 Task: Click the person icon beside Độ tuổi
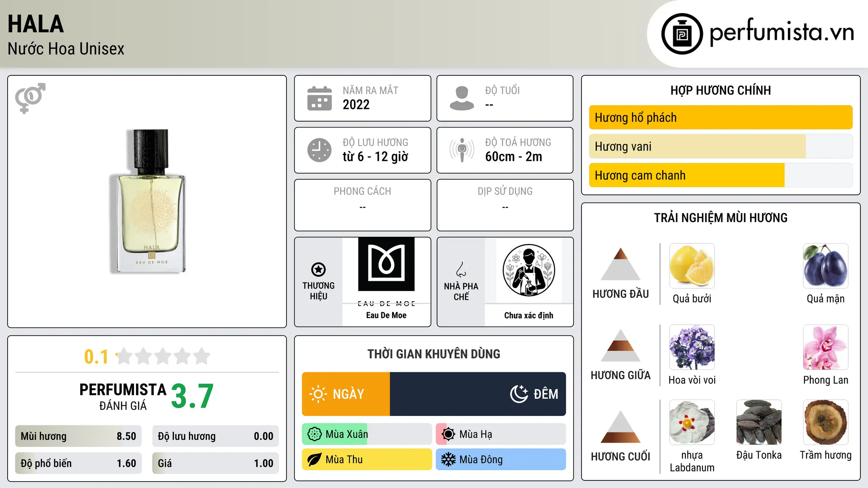tap(462, 98)
